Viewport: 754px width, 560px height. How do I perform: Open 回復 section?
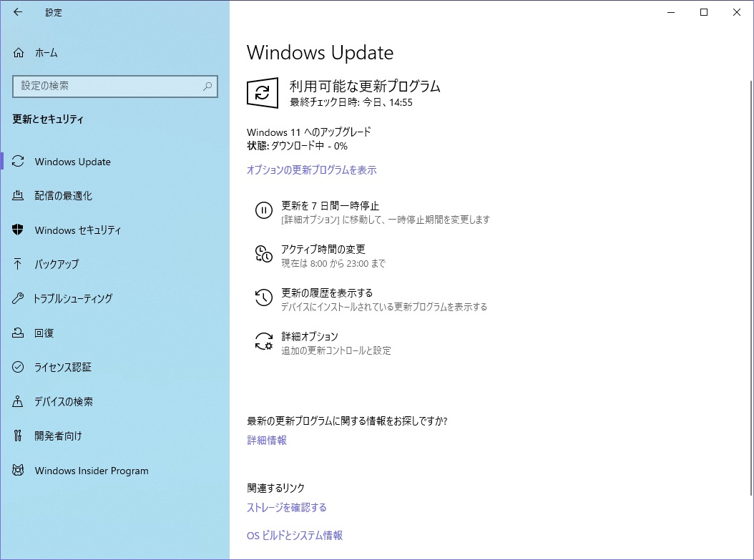pyautogui.click(x=115, y=333)
